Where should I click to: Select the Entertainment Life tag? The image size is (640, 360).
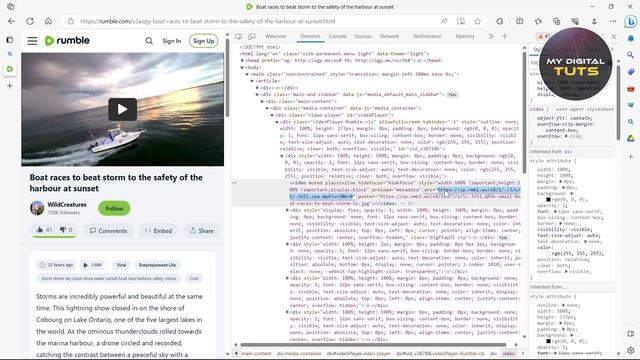tap(157, 265)
